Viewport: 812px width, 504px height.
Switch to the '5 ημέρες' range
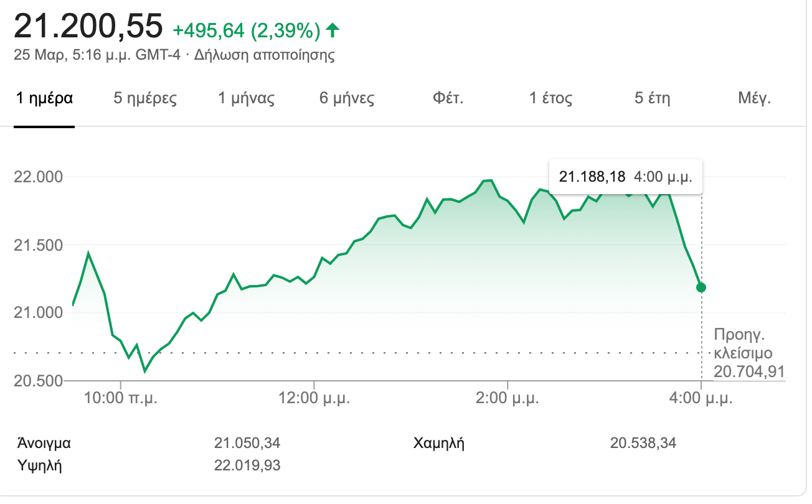click(x=145, y=98)
